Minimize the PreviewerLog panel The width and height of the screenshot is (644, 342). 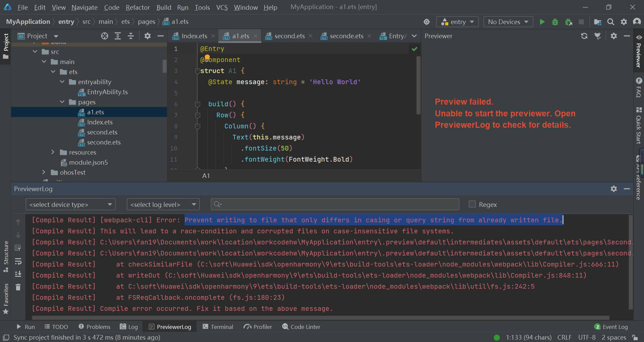pos(627,189)
